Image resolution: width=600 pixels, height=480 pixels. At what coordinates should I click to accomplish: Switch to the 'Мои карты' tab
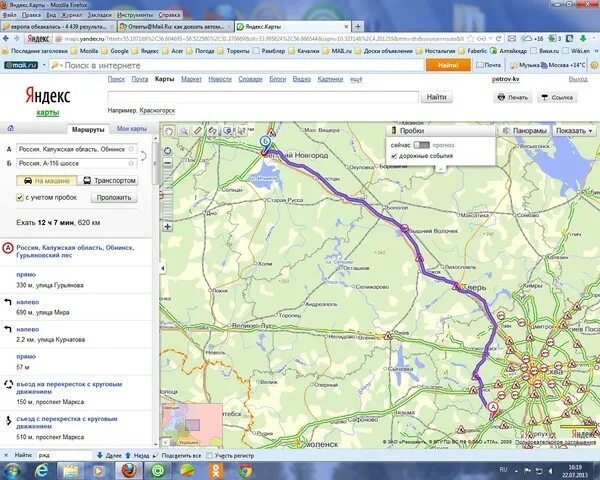click(131, 129)
